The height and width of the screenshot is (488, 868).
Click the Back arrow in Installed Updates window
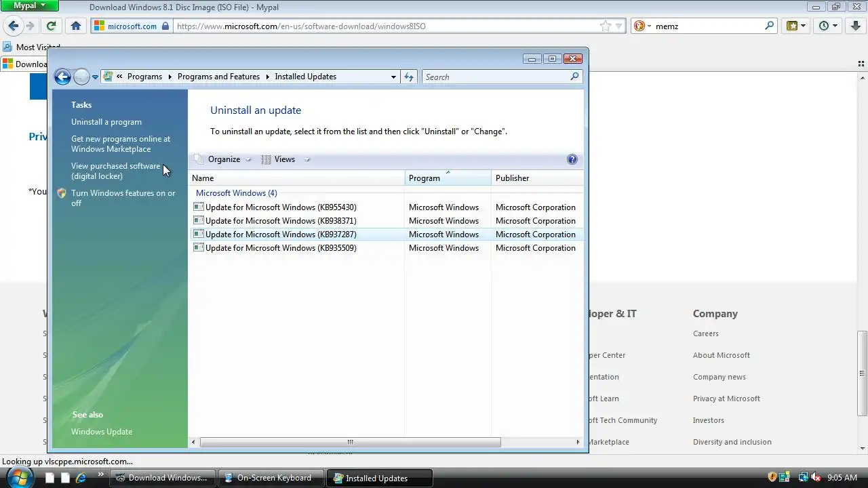(x=62, y=77)
